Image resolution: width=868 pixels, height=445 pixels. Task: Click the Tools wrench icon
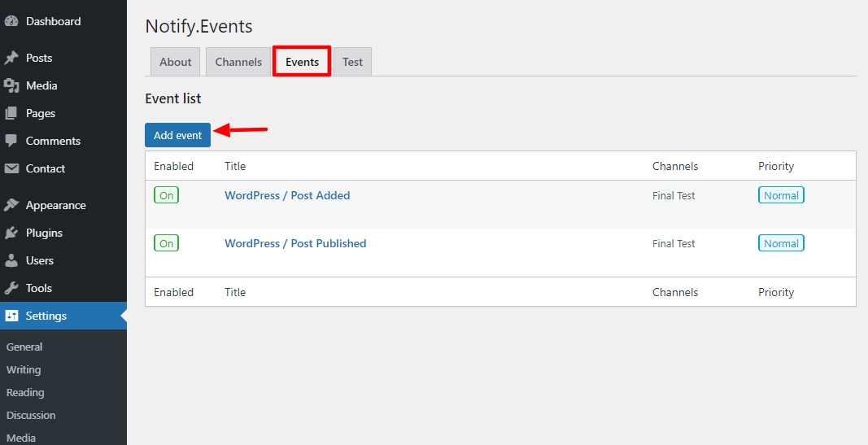point(11,288)
